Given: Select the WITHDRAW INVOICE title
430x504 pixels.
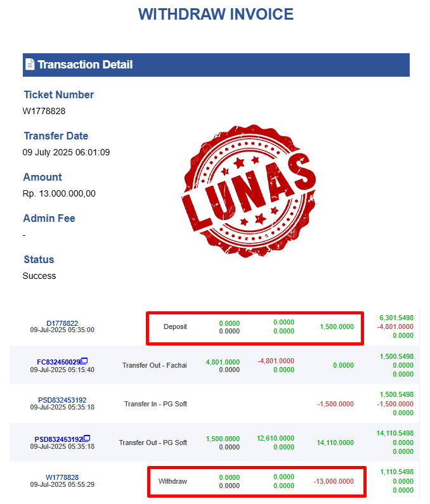Looking at the screenshot, I should coord(216,14).
